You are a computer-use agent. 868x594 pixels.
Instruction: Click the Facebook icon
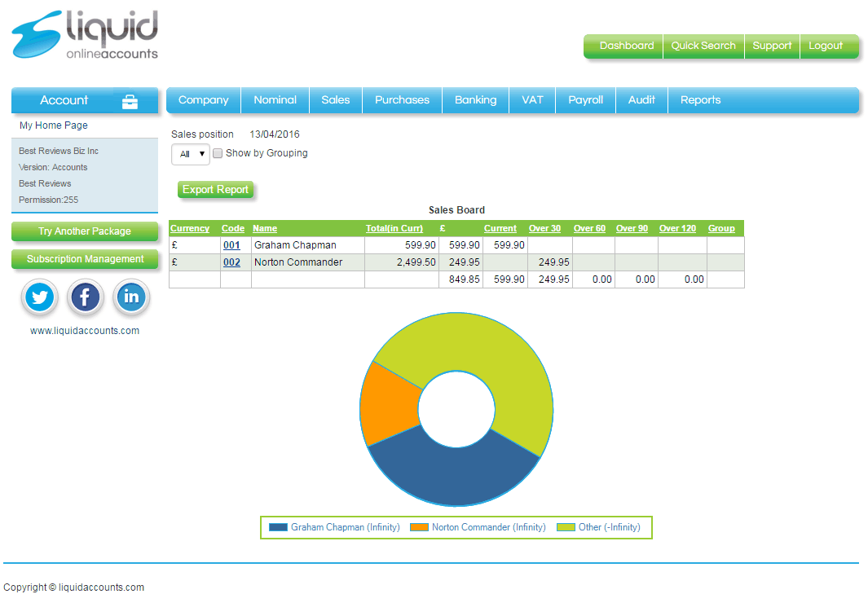pyautogui.click(x=85, y=297)
